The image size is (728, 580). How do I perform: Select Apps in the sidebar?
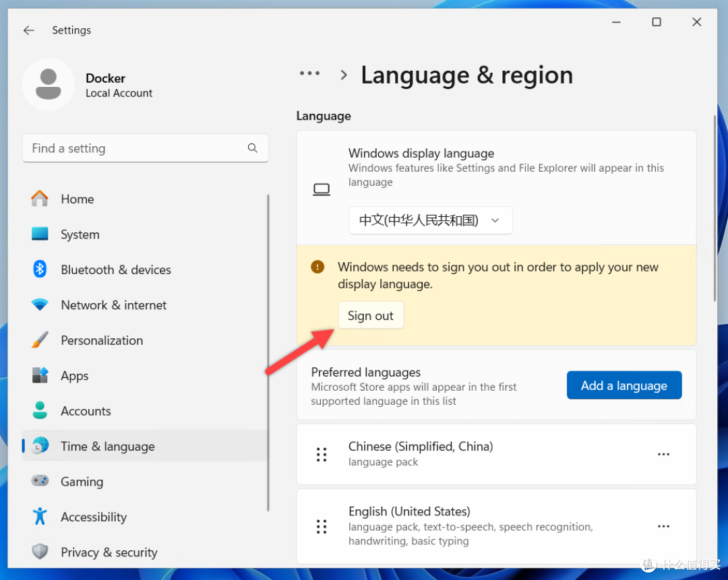[145, 375]
